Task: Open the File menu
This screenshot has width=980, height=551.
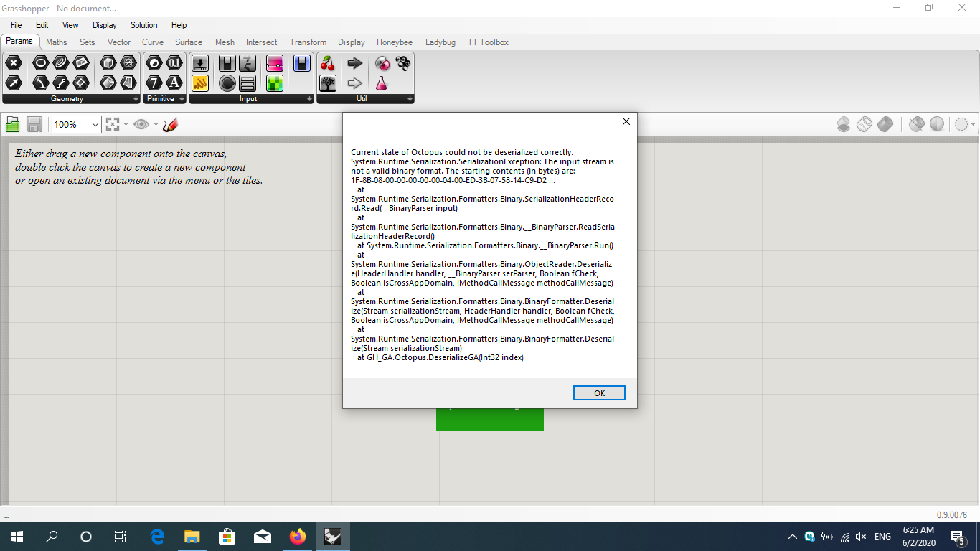Action: click(17, 25)
